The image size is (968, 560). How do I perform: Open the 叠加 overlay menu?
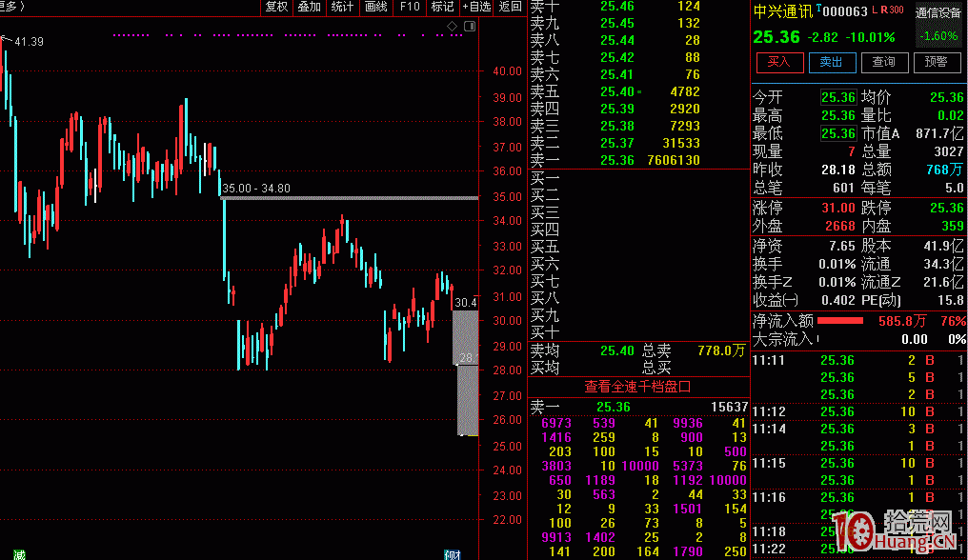tap(309, 7)
